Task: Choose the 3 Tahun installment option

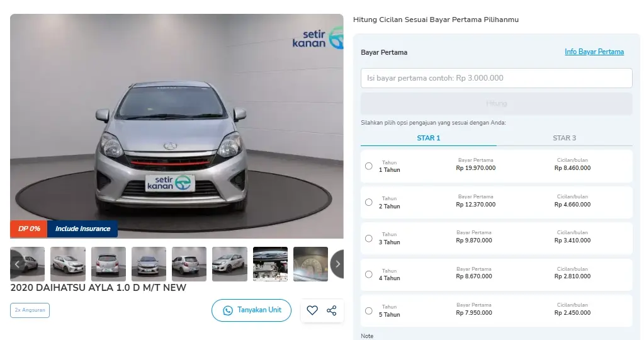Action: click(369, 238)
